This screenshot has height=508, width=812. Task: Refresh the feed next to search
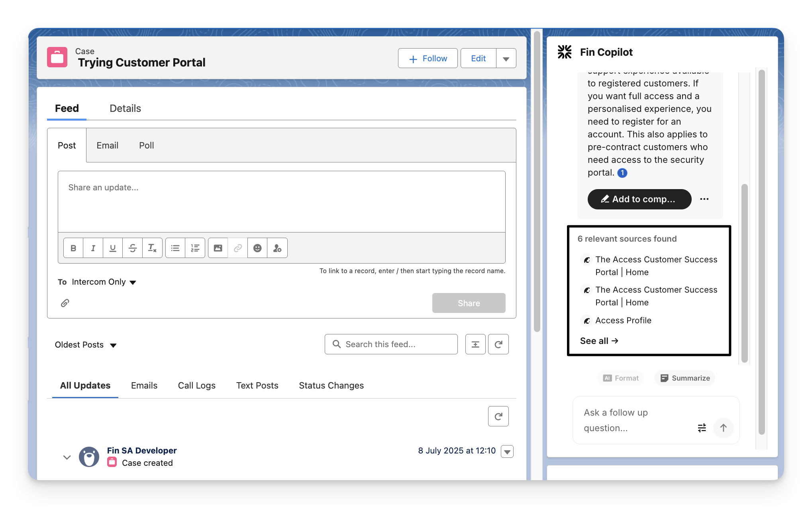(498, 344)
